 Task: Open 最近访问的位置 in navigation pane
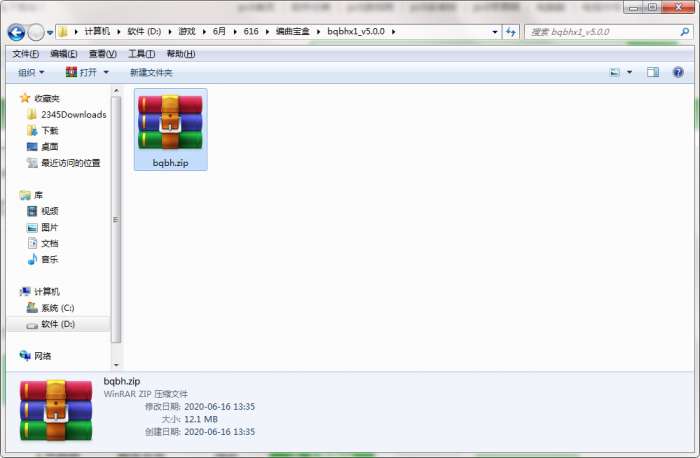click(x=64, y=163)
